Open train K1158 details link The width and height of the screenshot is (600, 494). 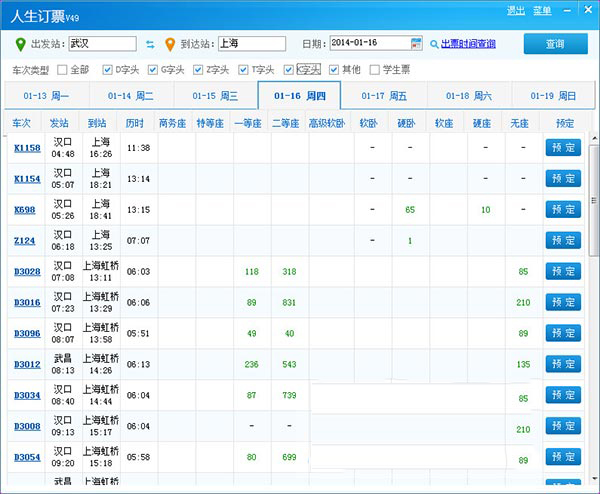27,148
